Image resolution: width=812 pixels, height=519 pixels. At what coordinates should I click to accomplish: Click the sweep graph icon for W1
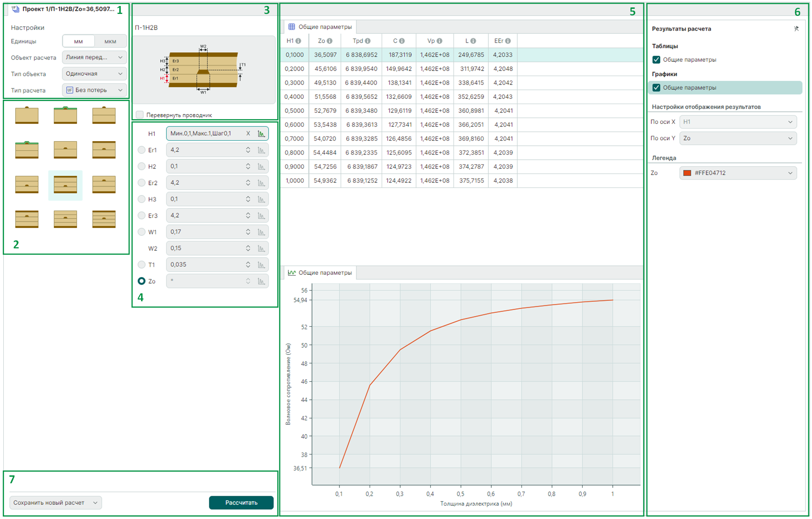[261, 232]
